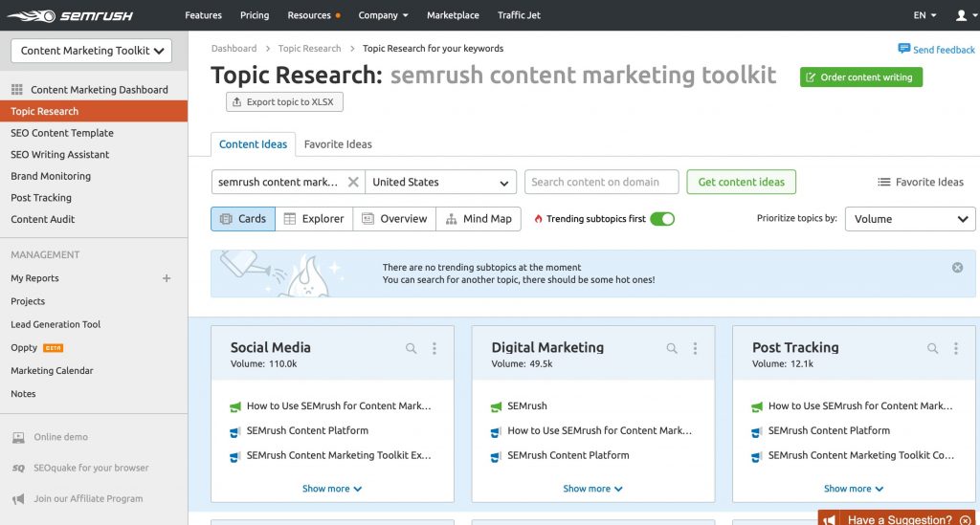980x525 pixels.
Task: Open the user account icon
Action: tap(961, 15)
